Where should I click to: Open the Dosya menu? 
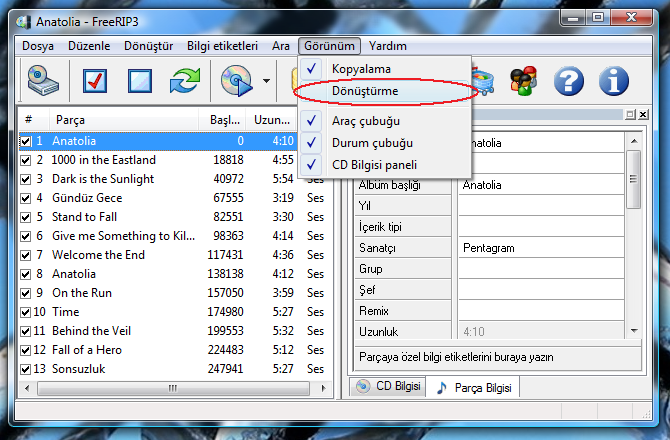click(x=38, y=46)
